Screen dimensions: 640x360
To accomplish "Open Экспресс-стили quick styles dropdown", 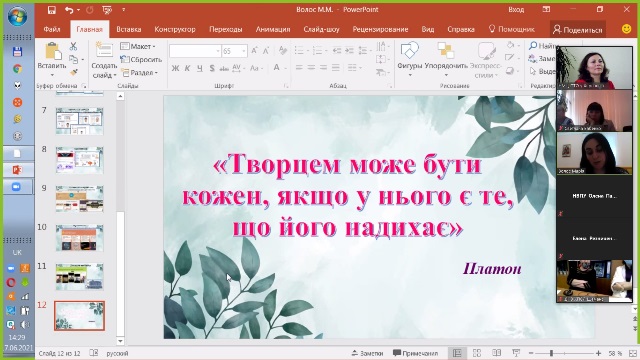I will [x=486, y=60].
